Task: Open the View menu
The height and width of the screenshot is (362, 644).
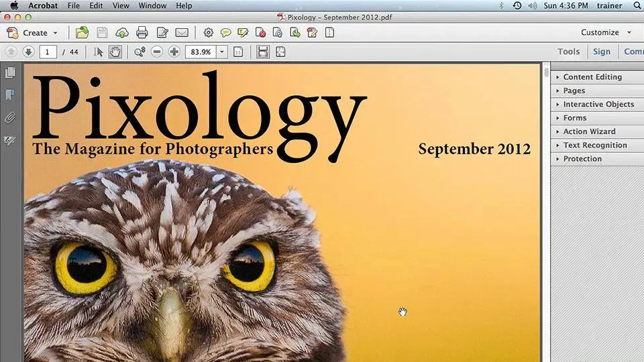Action: (121, 6)
